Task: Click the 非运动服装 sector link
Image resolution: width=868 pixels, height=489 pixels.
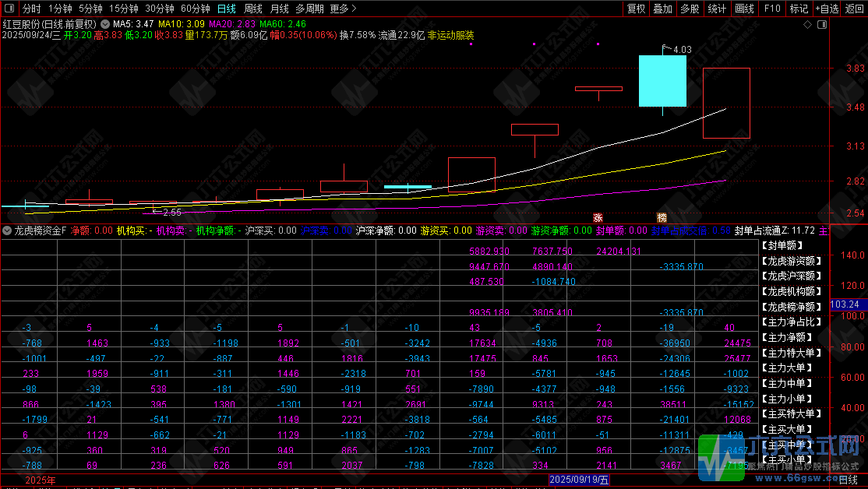Action: tap(450, 35)
